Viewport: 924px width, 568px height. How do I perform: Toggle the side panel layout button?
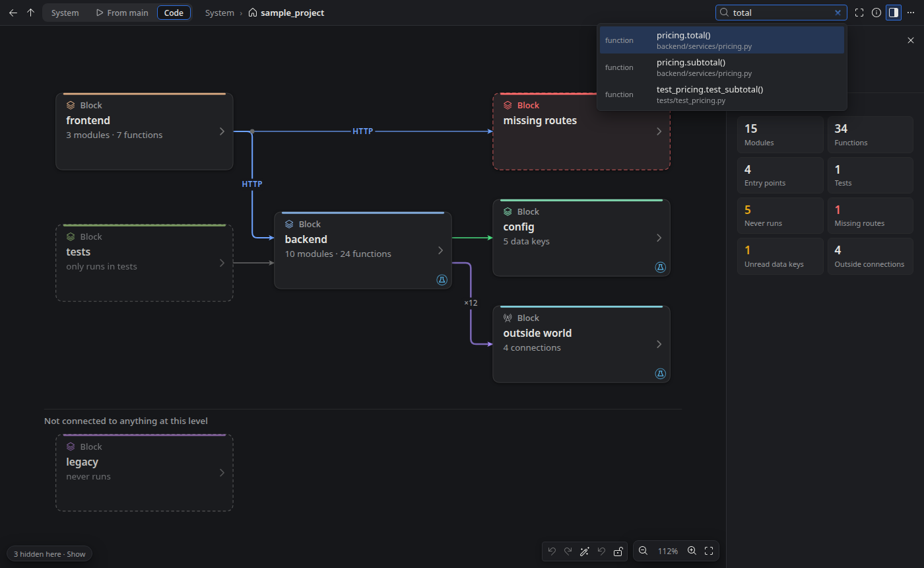[x=894, y=13]
